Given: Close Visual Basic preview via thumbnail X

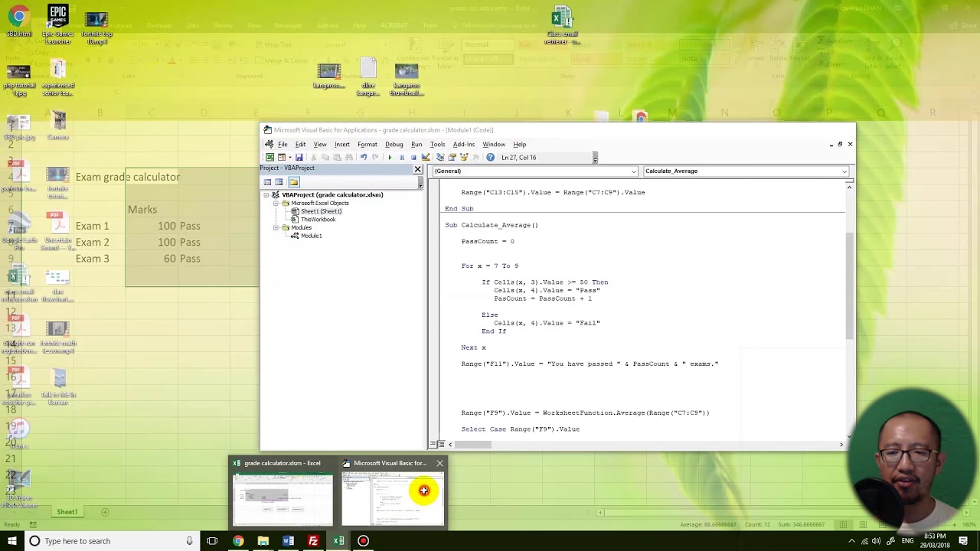Looking at the screenshot, I should pyautogui.click(x=439, y=463).
